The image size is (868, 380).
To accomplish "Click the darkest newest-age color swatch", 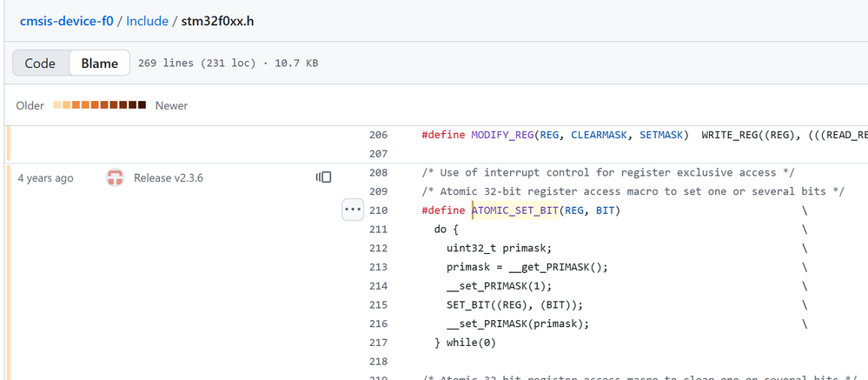I will [142, 105].
